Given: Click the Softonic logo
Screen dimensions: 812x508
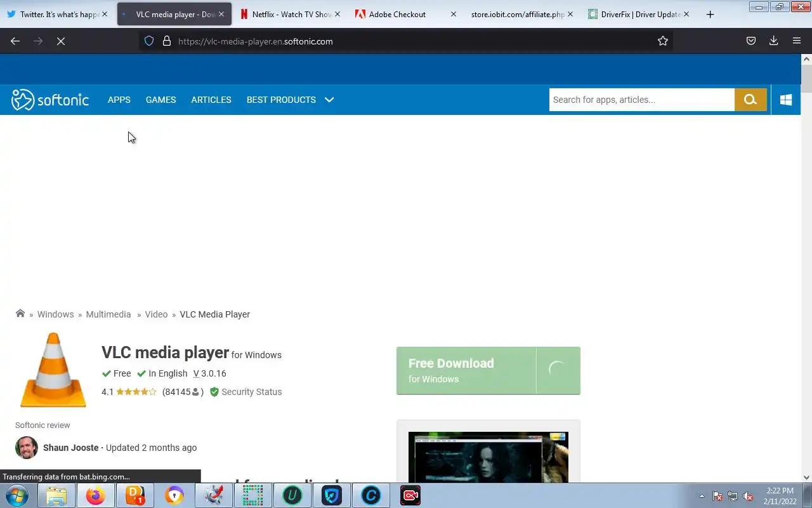Looking at the screenshot, I should tap(50, 100).
